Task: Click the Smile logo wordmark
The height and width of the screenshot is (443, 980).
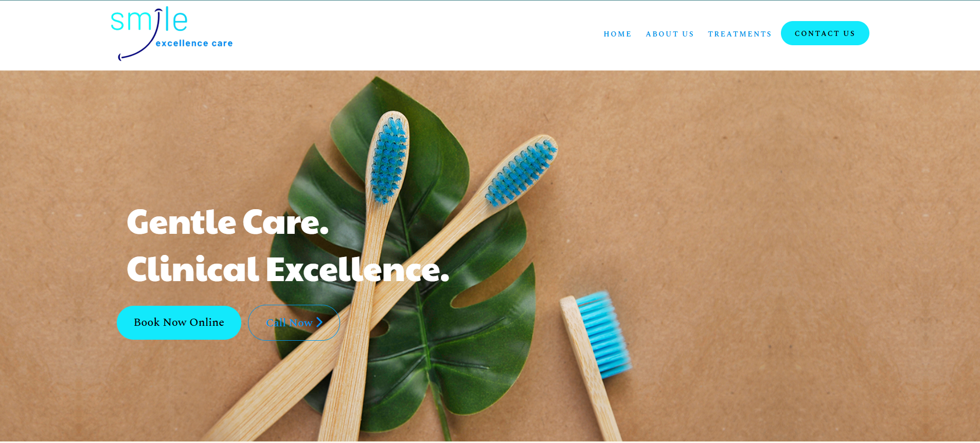Action: (x=149, y=21)
